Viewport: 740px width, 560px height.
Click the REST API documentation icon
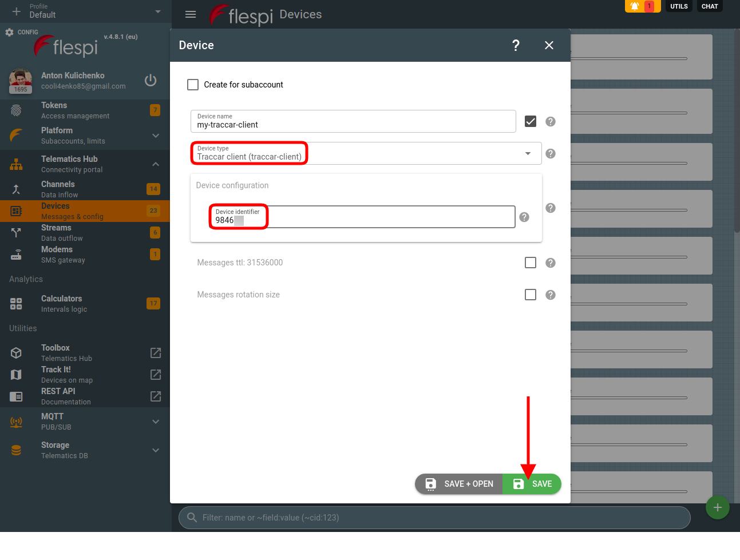[16, 396]
